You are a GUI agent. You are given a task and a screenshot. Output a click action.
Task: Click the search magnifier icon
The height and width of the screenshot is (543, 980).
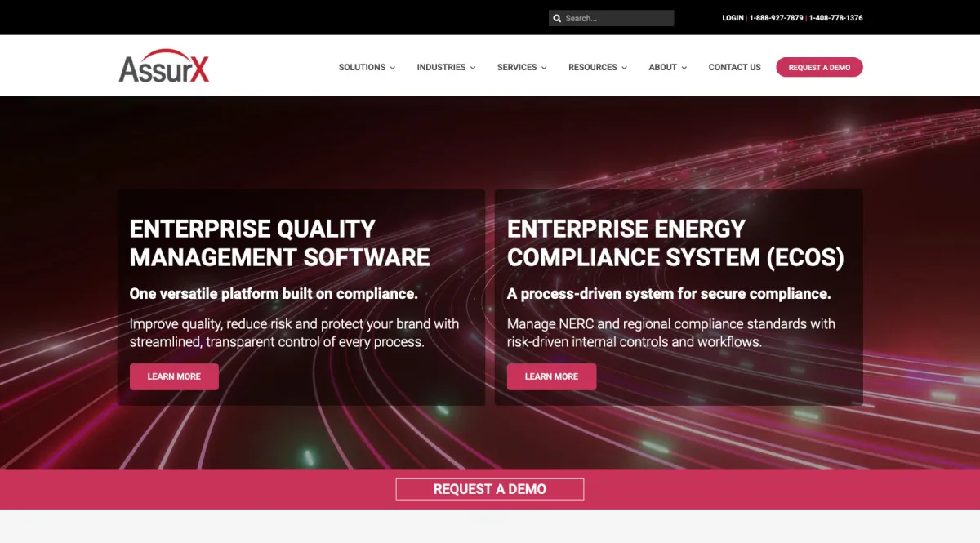[x=557, y=18]
